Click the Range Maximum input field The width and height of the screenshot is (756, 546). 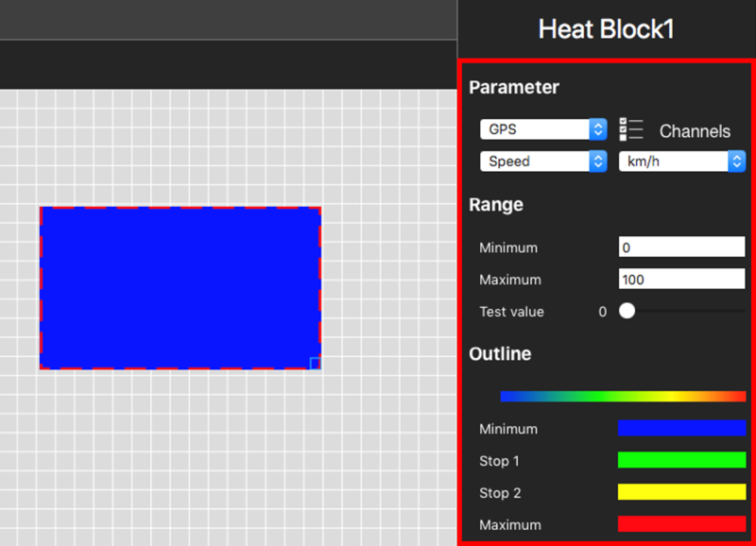coord(681,279)
